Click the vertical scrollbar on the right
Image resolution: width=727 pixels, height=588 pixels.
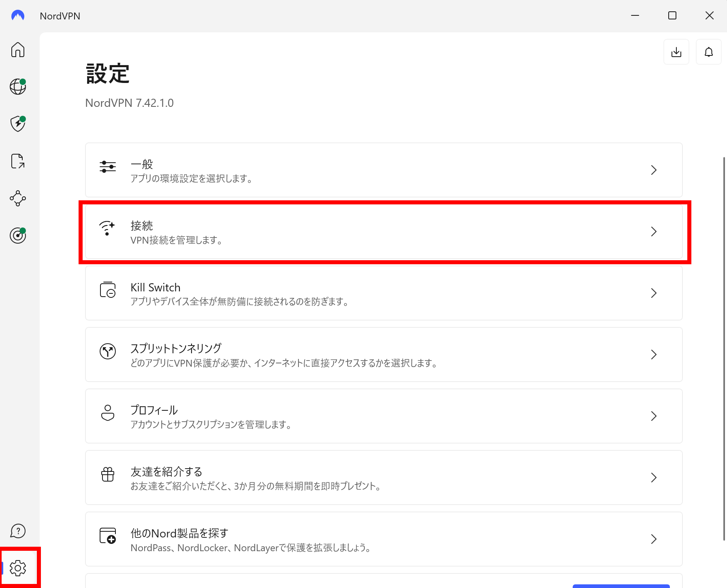(x=724, y=348)
